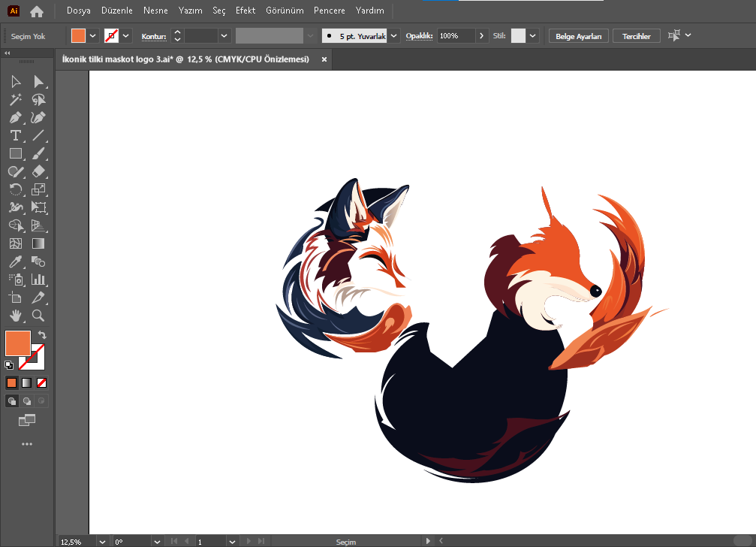Activate the Artboard tool
Image resolution: width=756 pixels, height=547 pixels.
16,298
